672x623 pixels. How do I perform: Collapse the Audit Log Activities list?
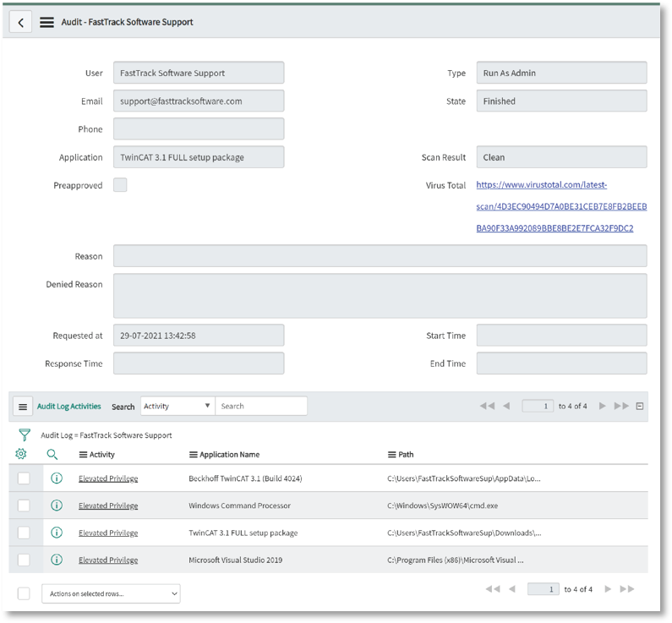(639, 406)
